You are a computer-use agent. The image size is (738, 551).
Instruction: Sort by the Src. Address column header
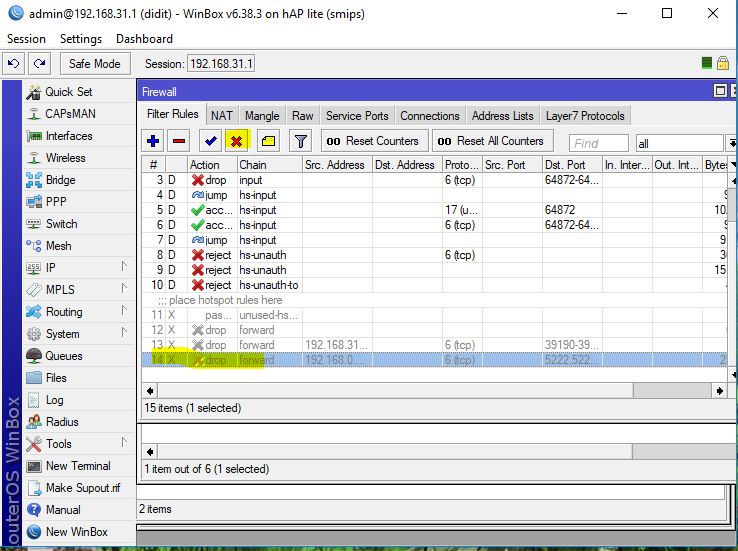click(337, 165)
